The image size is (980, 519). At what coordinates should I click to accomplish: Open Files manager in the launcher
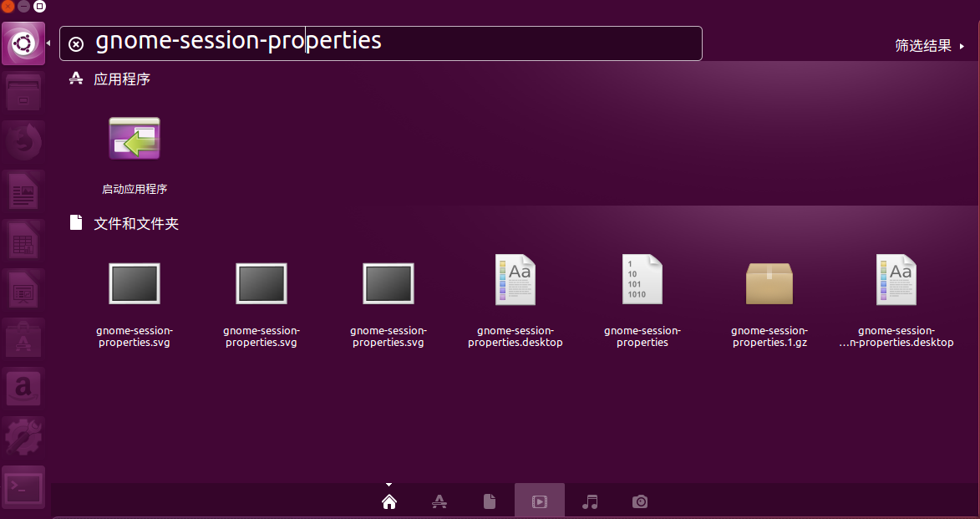pos(23,93)
